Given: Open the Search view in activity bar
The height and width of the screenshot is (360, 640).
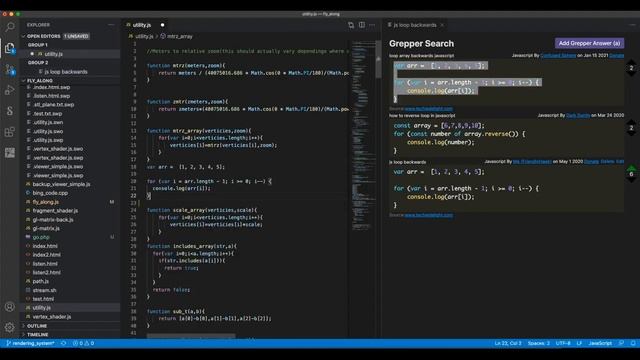Looking at the screenshot, I should (10, 27).
